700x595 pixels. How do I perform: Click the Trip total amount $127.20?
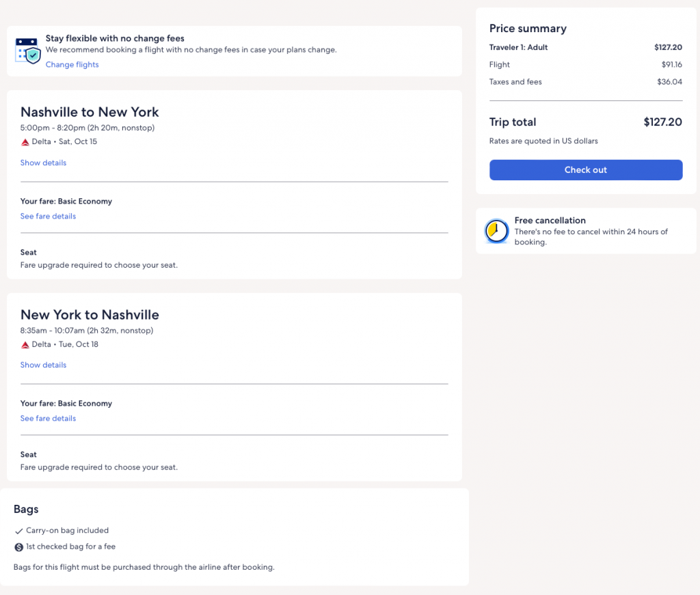pos(662,122)
